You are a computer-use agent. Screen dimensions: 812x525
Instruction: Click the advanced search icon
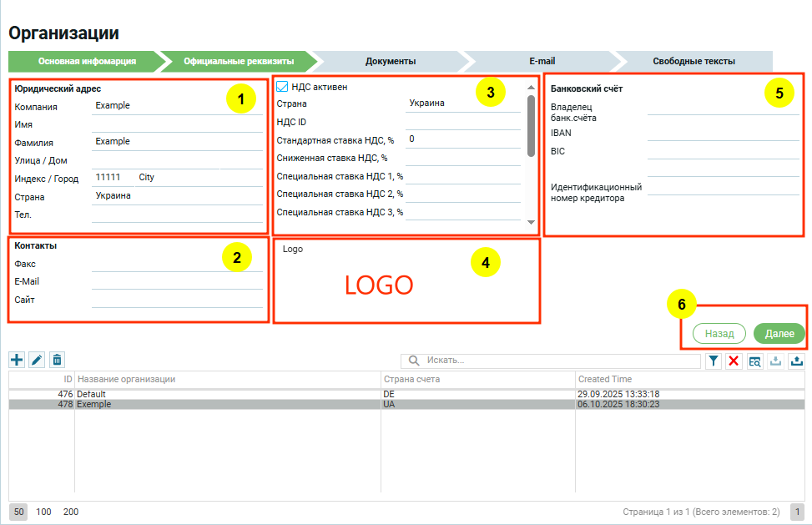pyautogui.click(x=754, y=361)
